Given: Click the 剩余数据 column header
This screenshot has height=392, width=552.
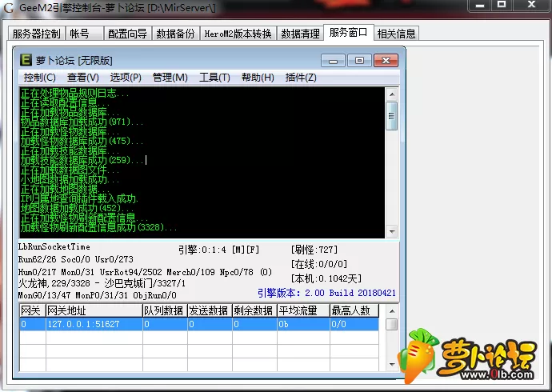Looking at the screenshot, I should pyautogui.click(x=254, y=310).
